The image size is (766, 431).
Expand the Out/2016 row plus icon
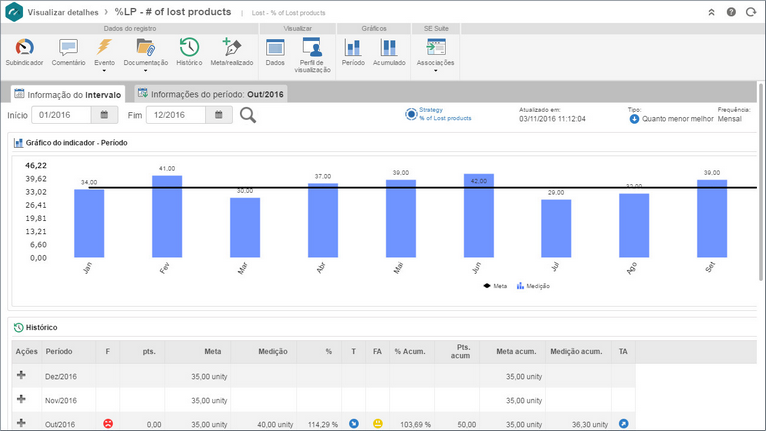click(21, 423)
